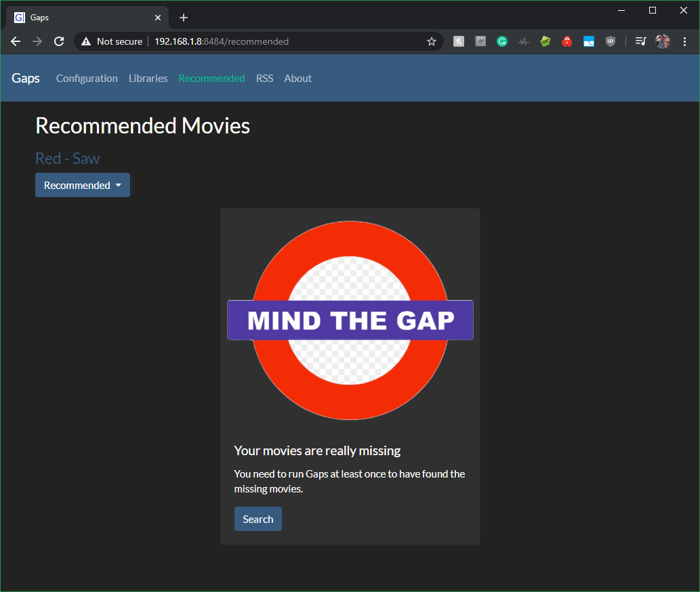
Task: Open the uBlock Origin shield icon
Action: (611, 41)
